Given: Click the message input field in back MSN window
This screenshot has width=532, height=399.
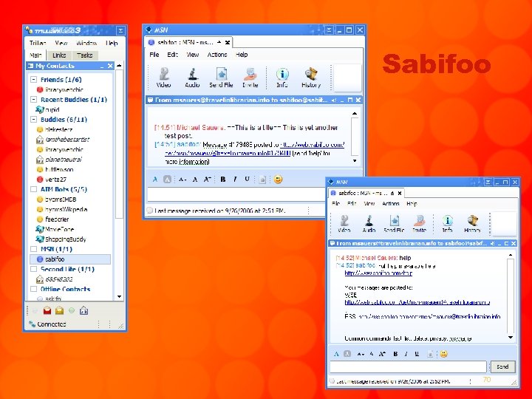Looking at the screenshot, I should tap(236, 194).
